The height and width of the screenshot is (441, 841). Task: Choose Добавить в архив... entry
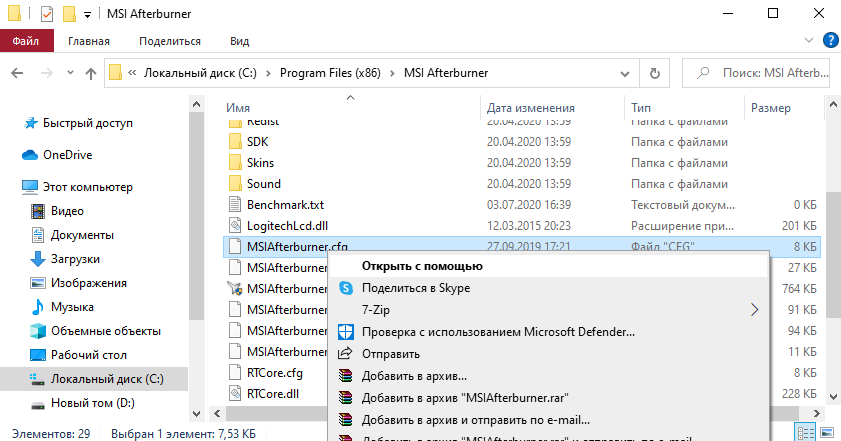tap(548, 376)
